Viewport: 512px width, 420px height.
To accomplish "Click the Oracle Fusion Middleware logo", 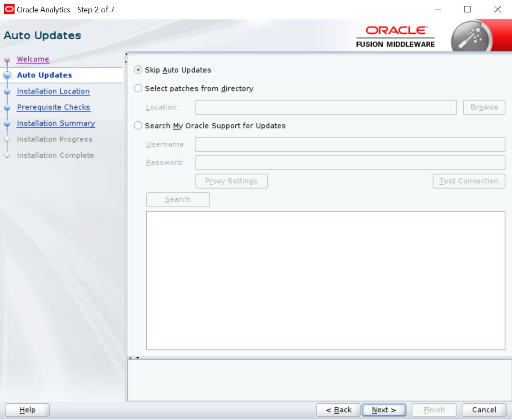I will tap(395, 36).
